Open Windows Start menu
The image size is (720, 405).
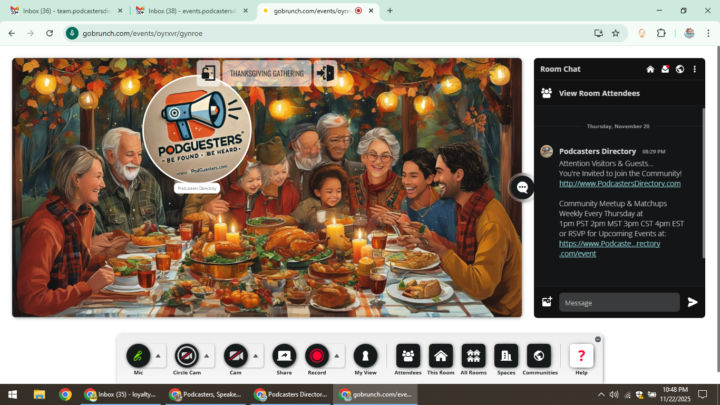pos(12,394)
